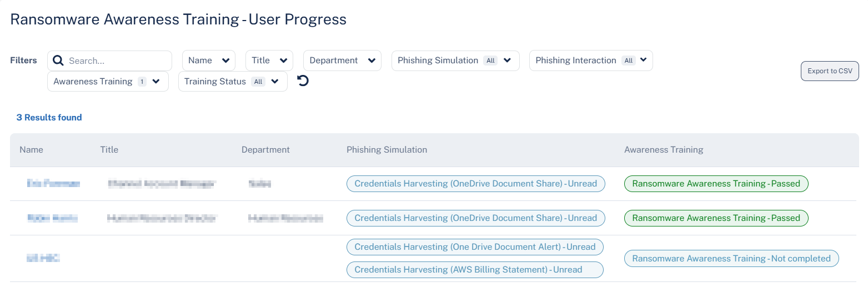Click the Name column header
868x297 pixels.
tap(31, 150)
